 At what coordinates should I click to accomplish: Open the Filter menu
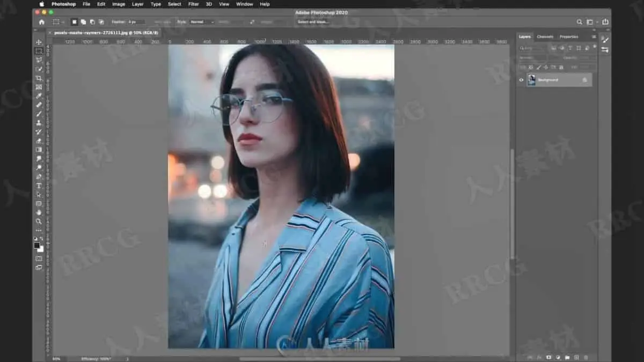click(x=194, y=4)
